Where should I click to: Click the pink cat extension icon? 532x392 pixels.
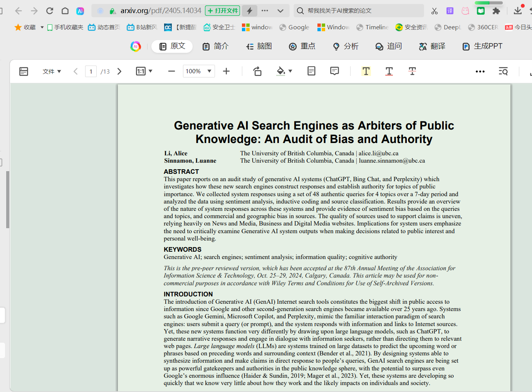pos(465,11)
